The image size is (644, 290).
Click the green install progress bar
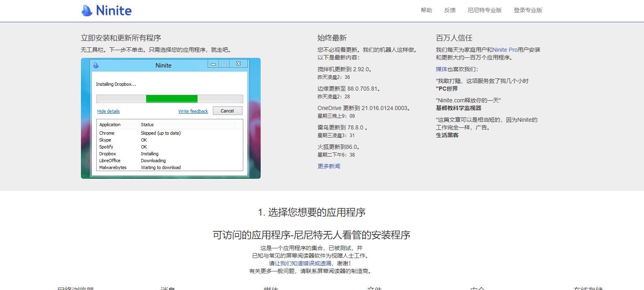click(172, 99)
